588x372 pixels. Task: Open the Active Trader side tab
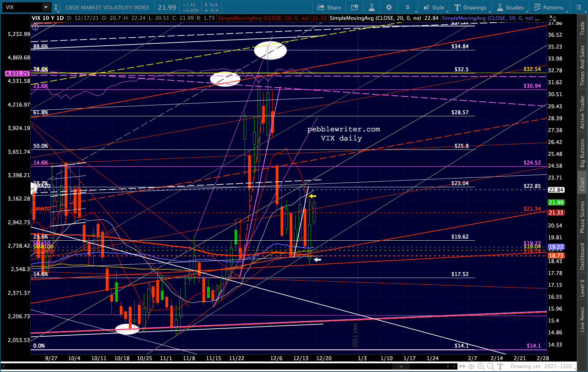click(582, 112)
